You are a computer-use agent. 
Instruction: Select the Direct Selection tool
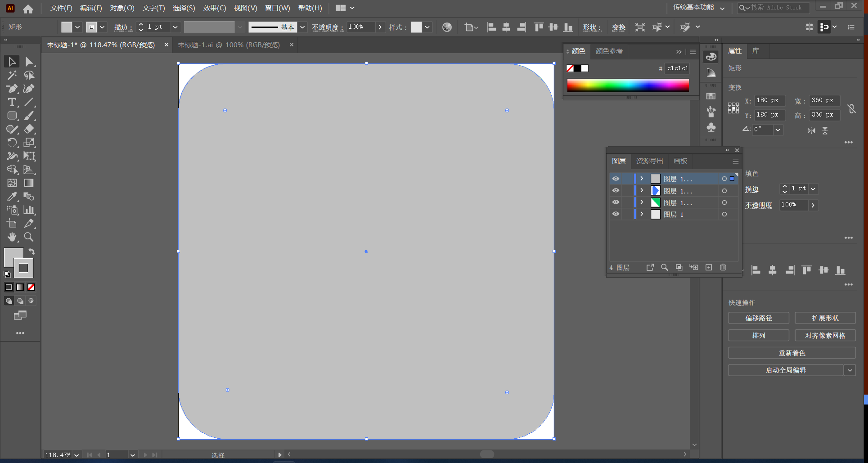pos(29,62)
